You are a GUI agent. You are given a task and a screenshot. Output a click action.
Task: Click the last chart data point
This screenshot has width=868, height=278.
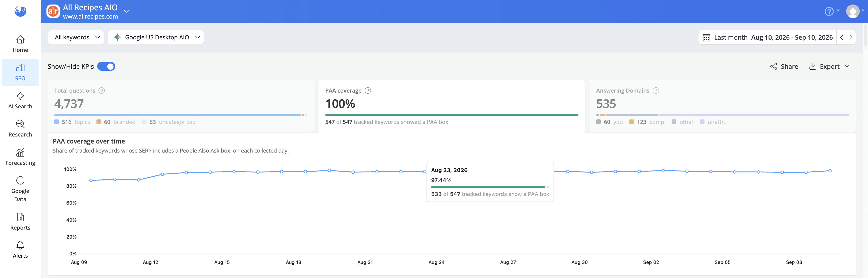(x=830, y=171)
